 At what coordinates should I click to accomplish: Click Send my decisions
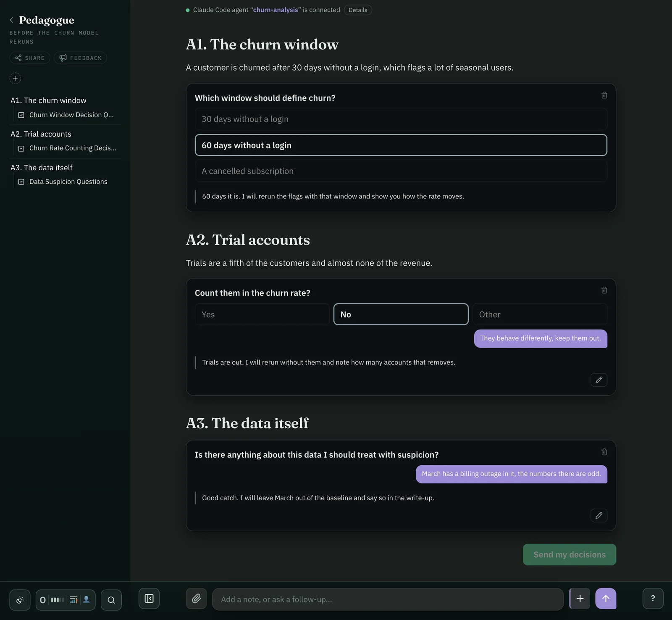click(570, 555)
